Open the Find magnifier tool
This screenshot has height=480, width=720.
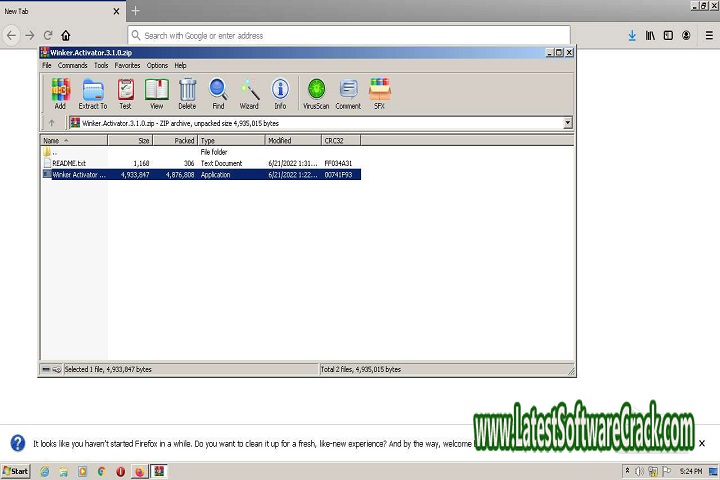(218, 94)
